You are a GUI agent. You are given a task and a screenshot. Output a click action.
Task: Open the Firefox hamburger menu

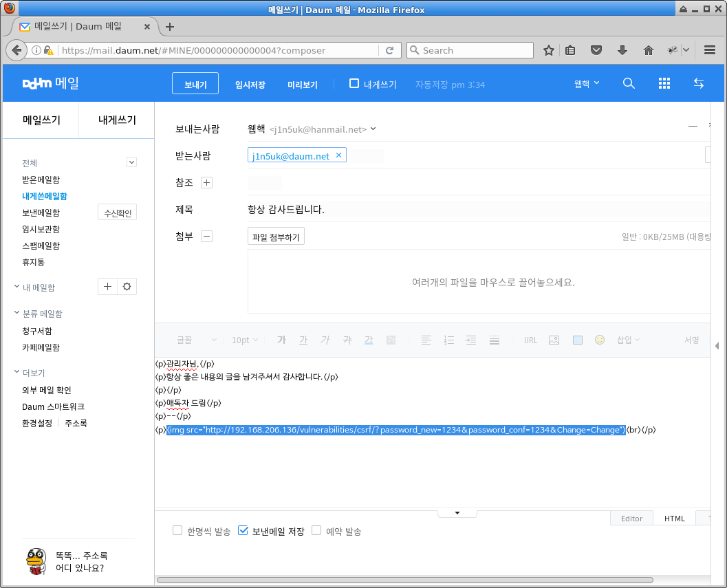tap(709, 50)
